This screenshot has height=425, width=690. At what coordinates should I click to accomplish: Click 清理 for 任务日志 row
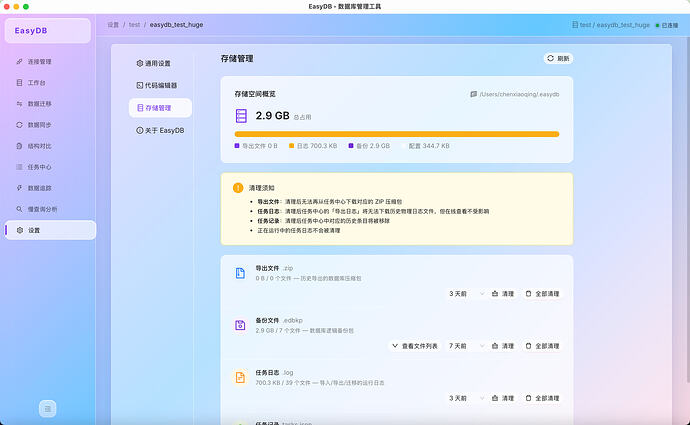[503, 398]
